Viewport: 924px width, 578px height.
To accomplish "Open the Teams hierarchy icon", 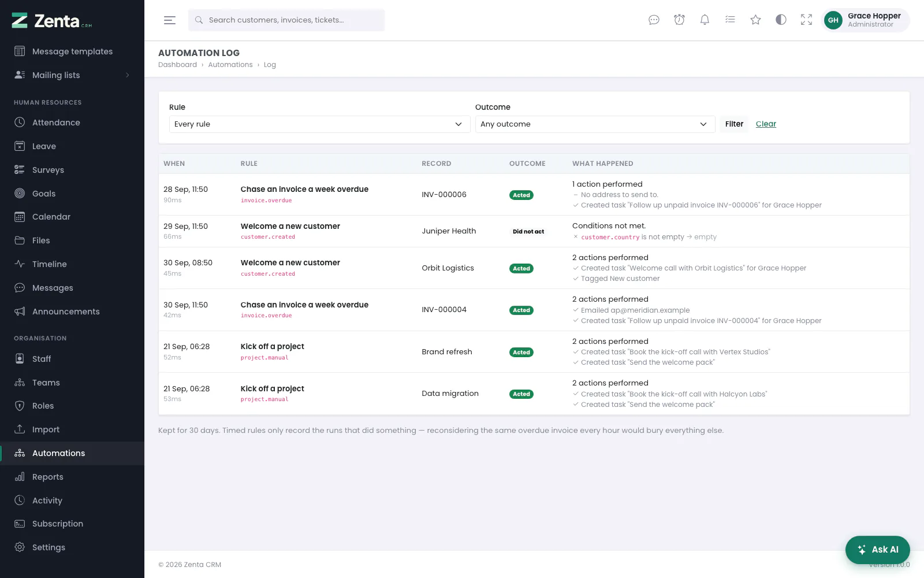I will click(x=20, y=383).
